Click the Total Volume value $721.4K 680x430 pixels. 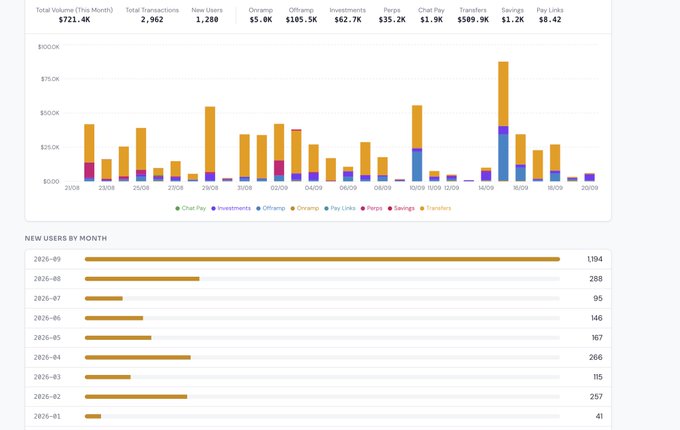click(75, 20)
